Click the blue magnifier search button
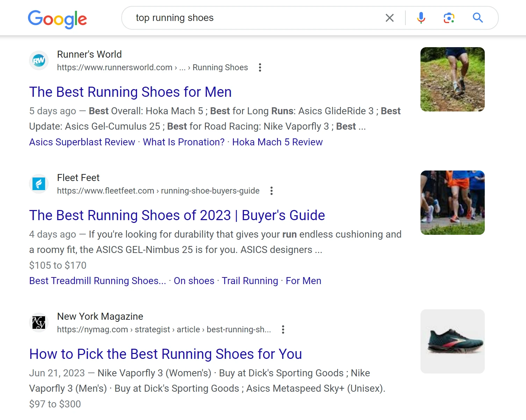 point(478,18)
